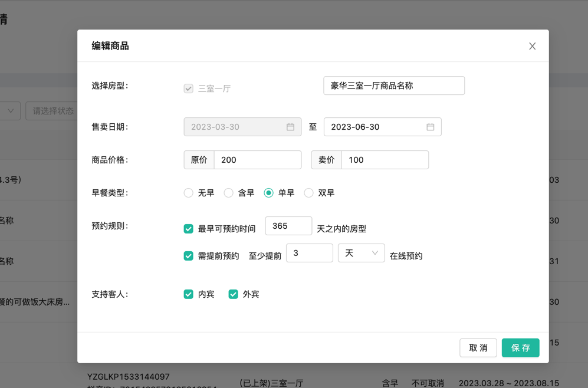This screenshot has width=588, height=388.
Task: Click the advance booking input showing 3
Action: pyautogui.click(x=310, y=253)
